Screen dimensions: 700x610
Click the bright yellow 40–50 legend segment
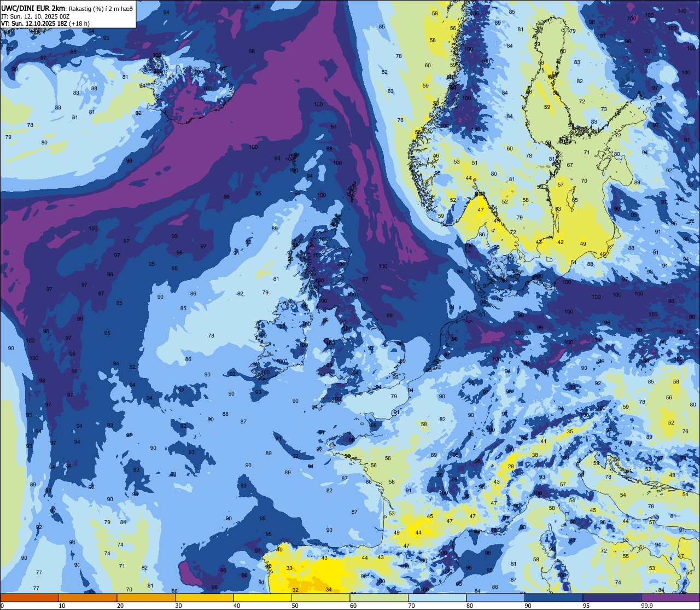tap(262, 597)
